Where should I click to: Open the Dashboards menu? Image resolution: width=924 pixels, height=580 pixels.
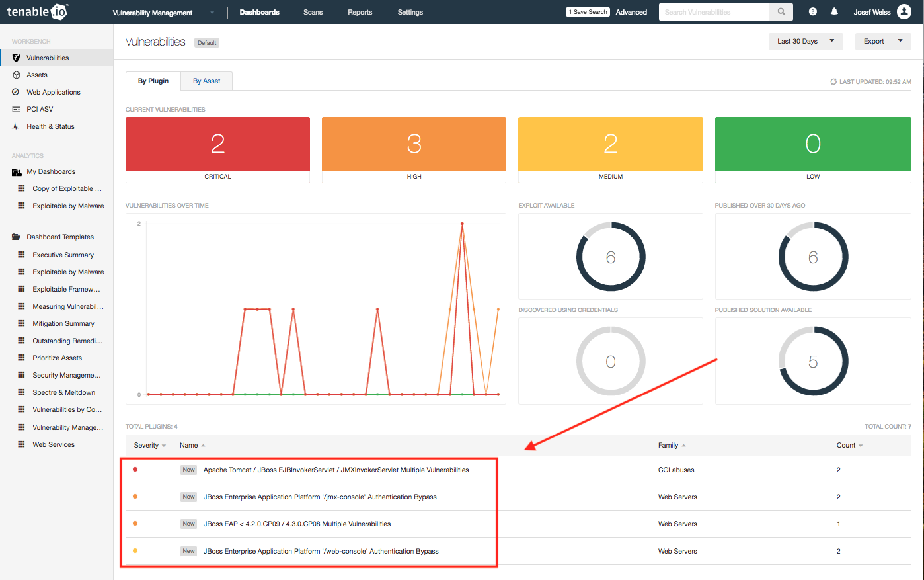[x=259, y=12]
